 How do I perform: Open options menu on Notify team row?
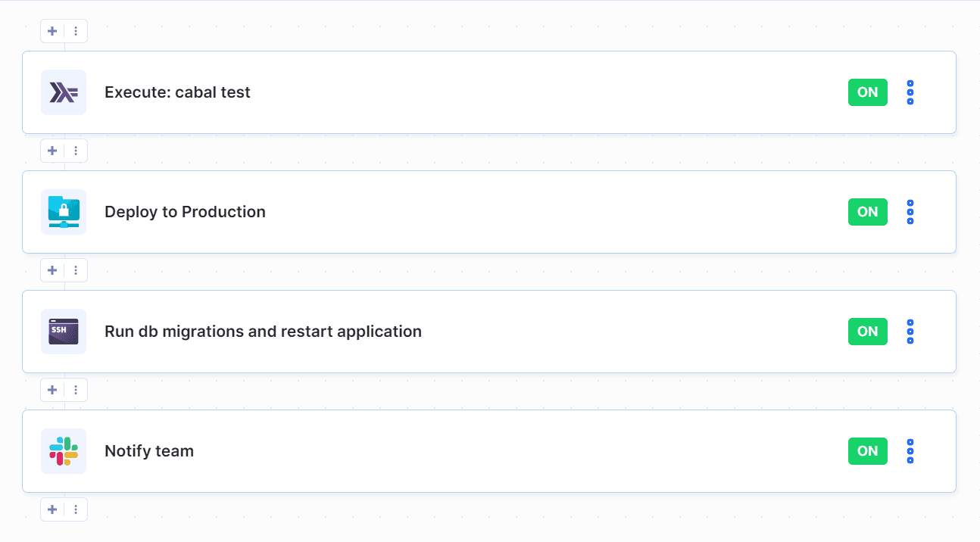tap(910, 451)
